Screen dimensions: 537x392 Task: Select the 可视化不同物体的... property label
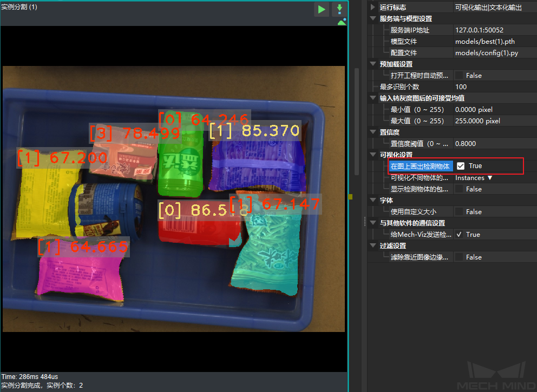(x=419, y=178)
